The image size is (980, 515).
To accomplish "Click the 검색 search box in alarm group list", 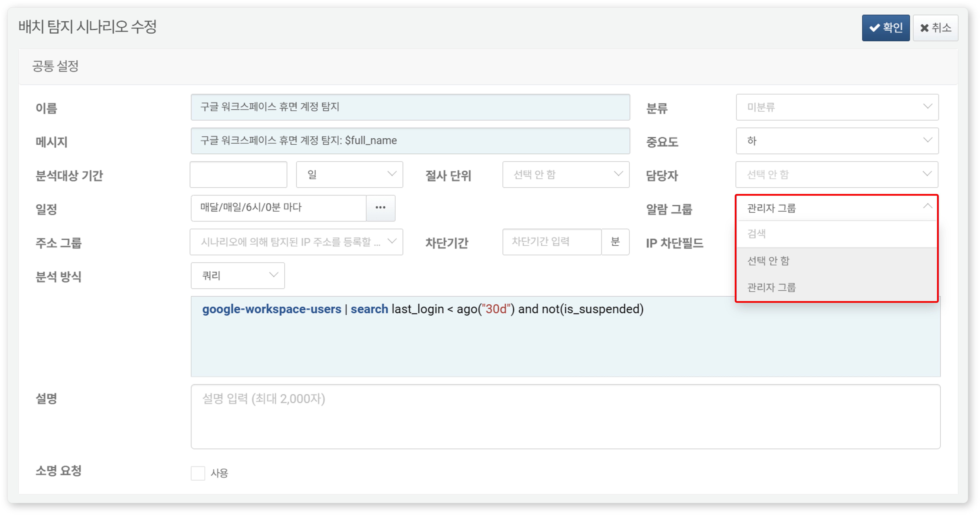I will pos(837,234).
